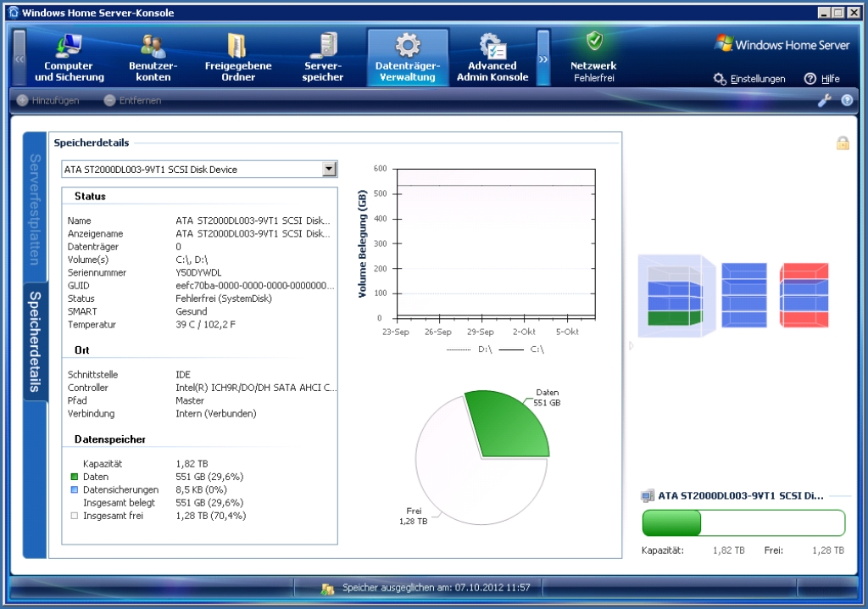Image resolution: width=868 pixels, height=609 pixels.
Task: Click the small disk icon beside ATA ST2000DL003 title
Action: (x=647, y=496)
